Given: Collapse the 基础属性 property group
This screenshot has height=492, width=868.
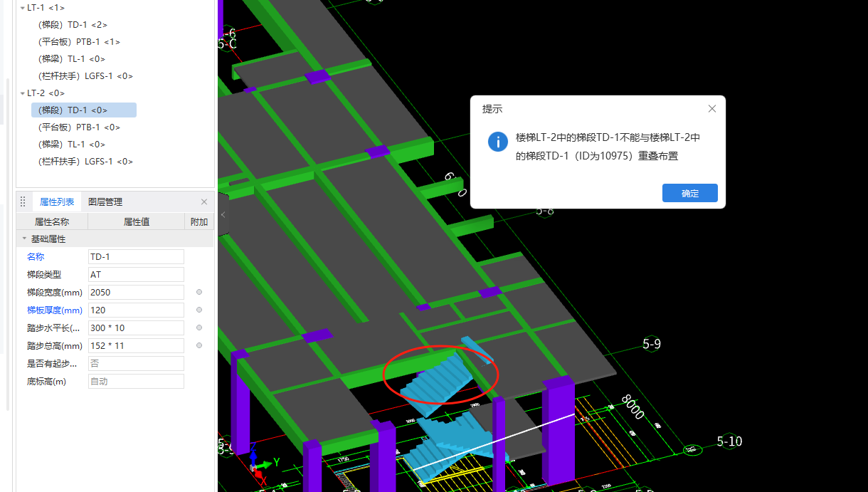Looking at the screenshot, I should [x=24, y=239].
